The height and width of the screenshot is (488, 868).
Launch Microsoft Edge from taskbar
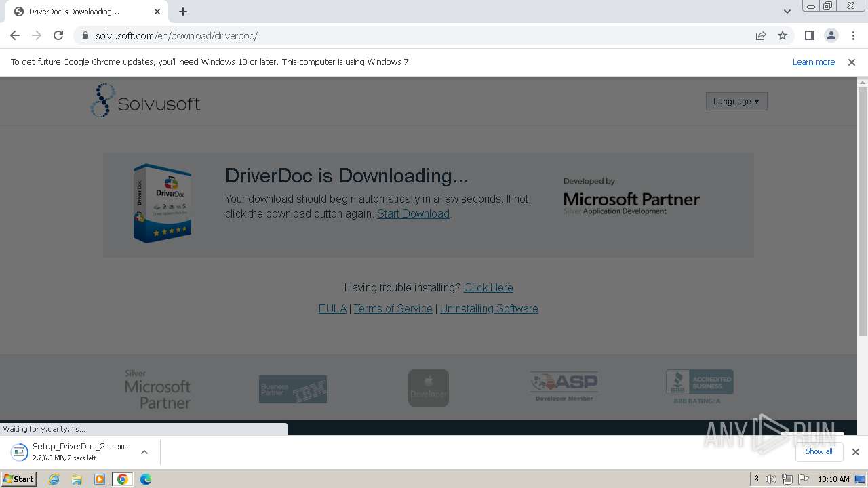click(146, 479)
